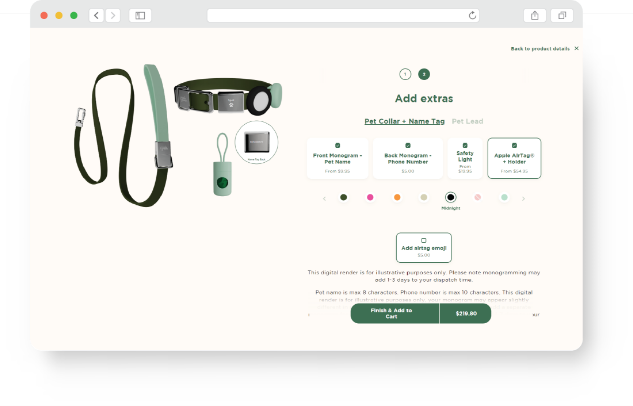The width and height of the screenshot is (633, 406).
Task: Check the Add airtag emoji box
Action: pyautogui.click(x=423, y=241)
